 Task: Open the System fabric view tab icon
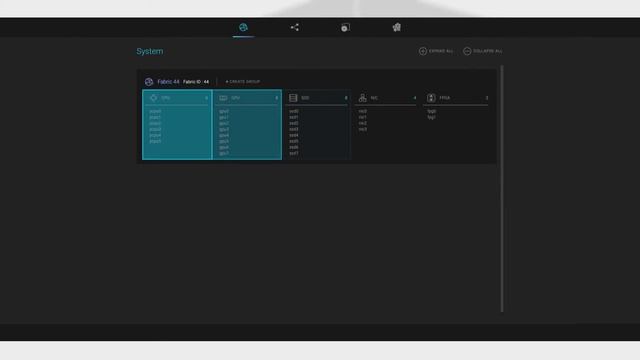point(243,27)
